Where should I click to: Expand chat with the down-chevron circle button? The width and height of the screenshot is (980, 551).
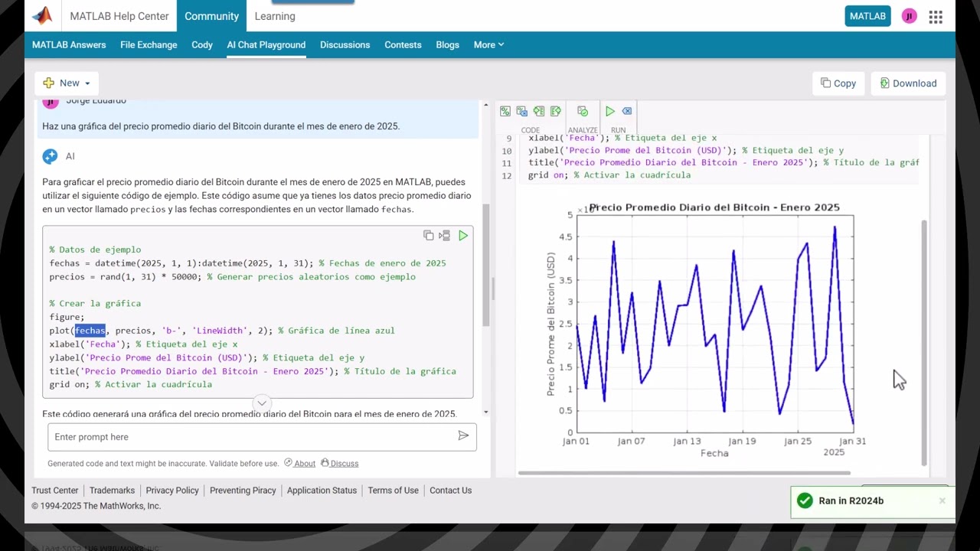[x=262, y=403]
